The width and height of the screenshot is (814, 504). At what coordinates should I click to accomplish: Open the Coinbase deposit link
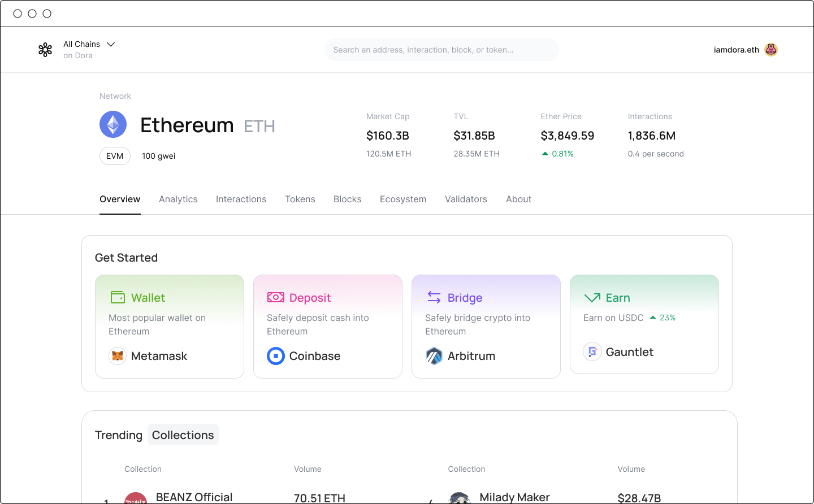coord(315,356)
